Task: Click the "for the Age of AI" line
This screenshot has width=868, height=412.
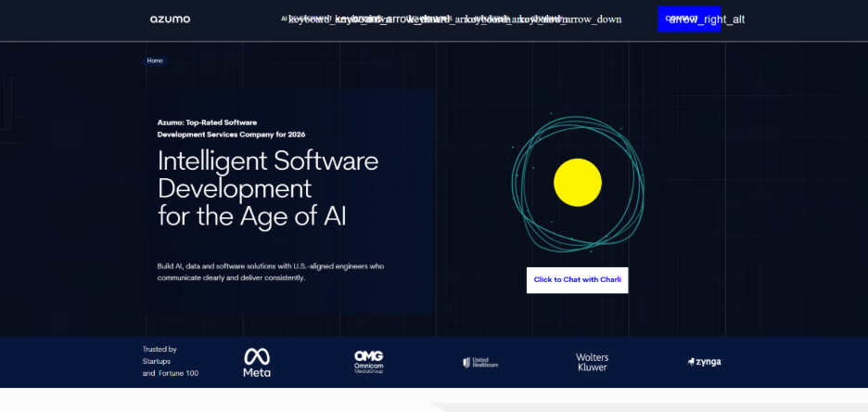Action: tap(250, 216)
